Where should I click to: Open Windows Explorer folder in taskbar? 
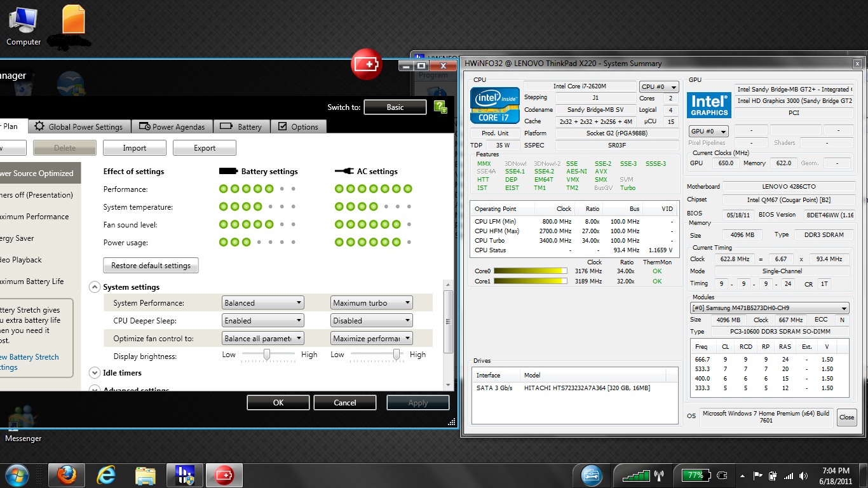[x=146, y=475]
